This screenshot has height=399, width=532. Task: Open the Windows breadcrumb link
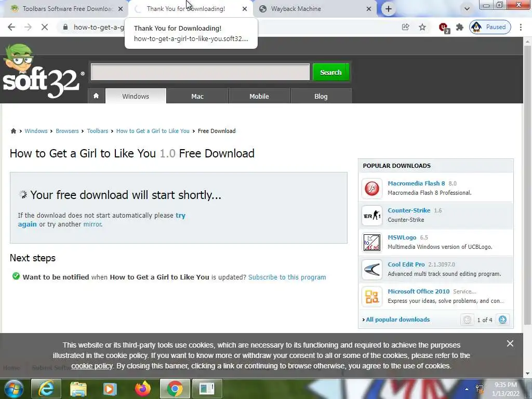tap(36, 131)
